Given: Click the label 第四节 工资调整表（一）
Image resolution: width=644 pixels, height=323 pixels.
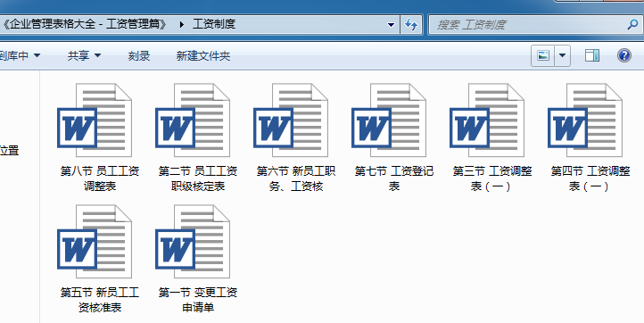Looking at the screenshot, I should point(590,178).
